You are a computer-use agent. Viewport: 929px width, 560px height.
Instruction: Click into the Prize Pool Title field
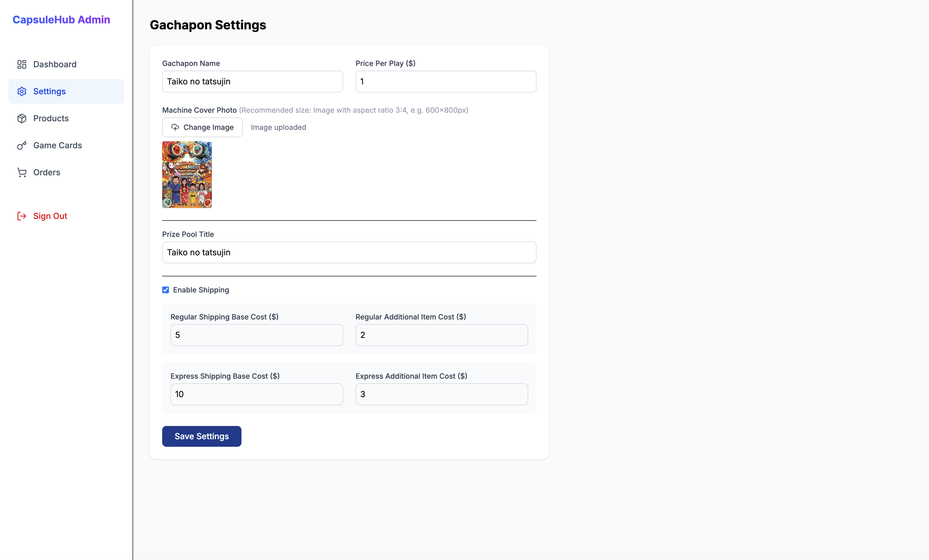[x=349, y=252]
